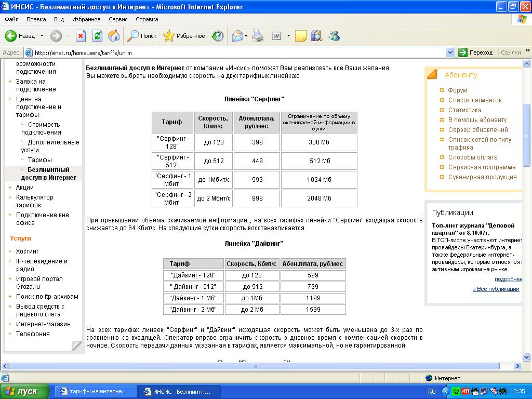532x399 pixels.
Task: Open the Телефония sidebar link
Action: (33, 334)
